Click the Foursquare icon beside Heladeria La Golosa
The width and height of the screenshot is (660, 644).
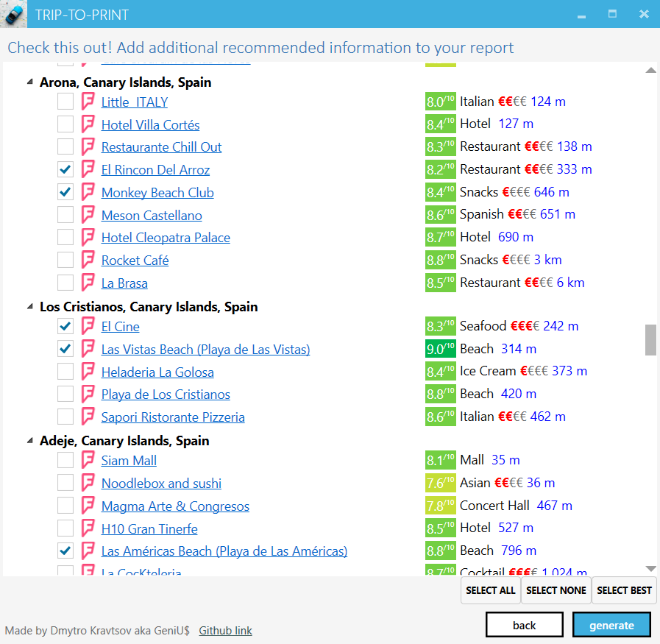[x=88, y=372]
